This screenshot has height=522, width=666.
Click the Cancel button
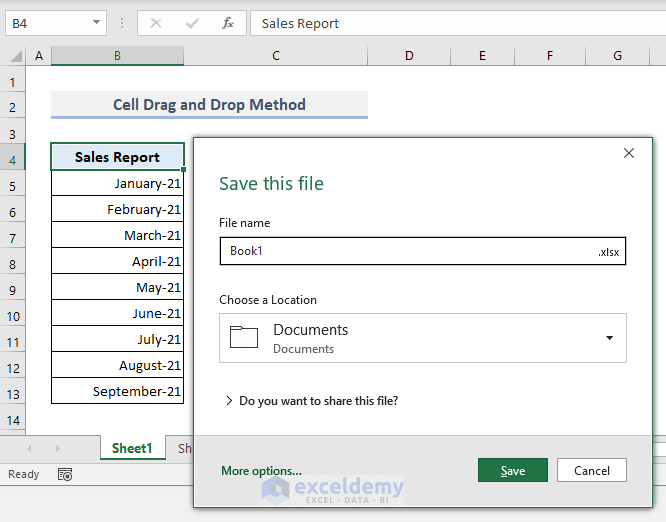[x=592, y=470]
